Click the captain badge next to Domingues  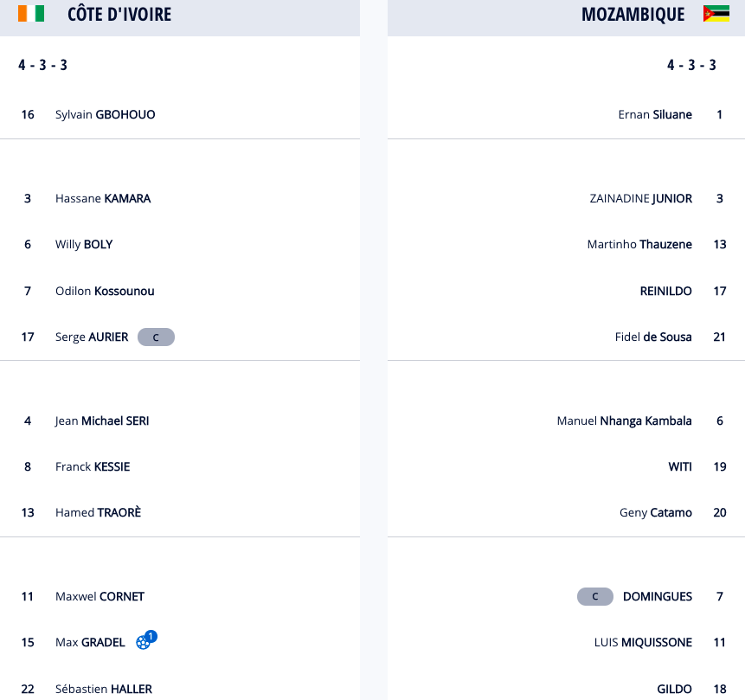595,597
